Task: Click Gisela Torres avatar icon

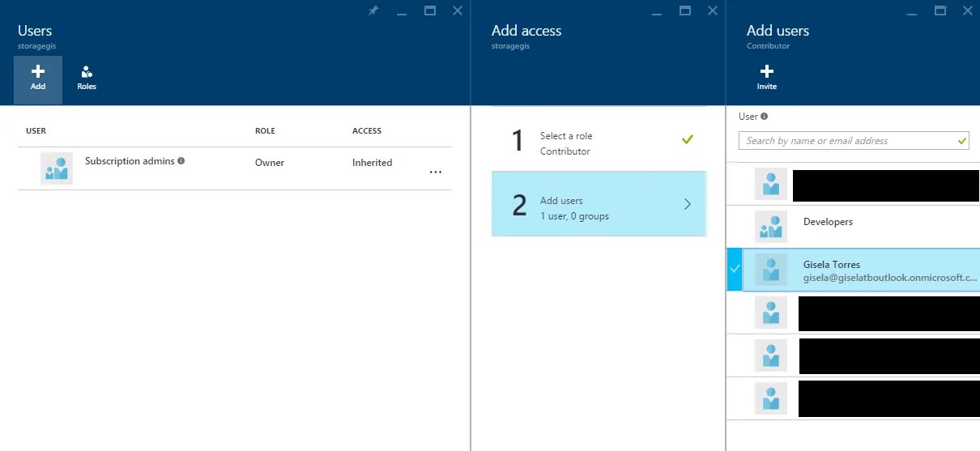Action: (770, 270)
